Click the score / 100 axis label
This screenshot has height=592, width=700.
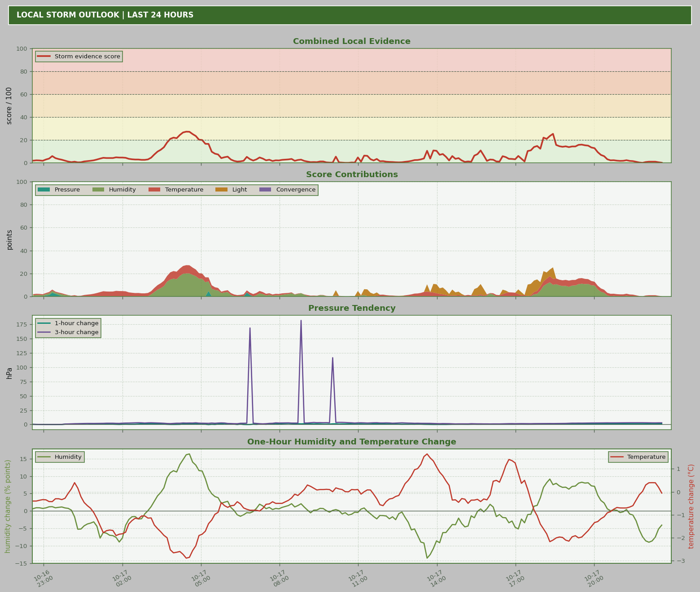(x=9, y=106)
